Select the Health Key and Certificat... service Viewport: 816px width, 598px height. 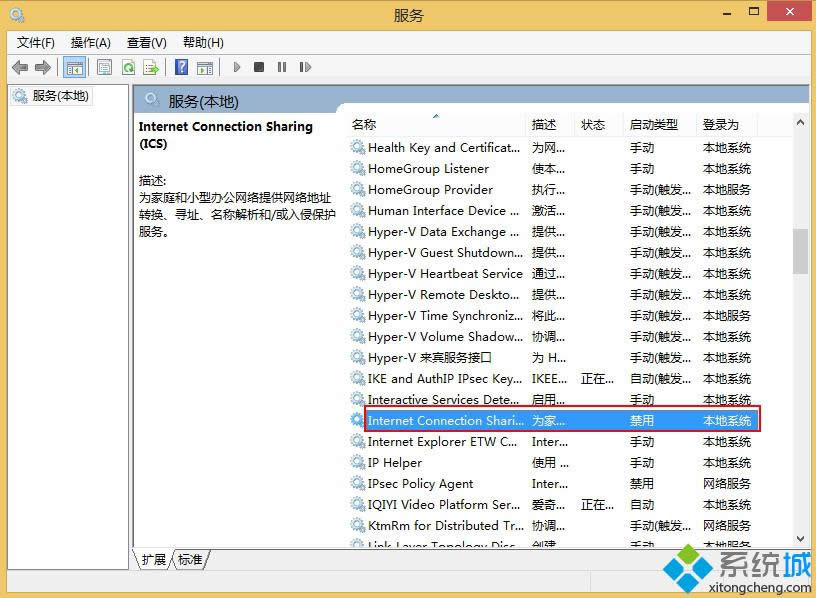point(552,148)
